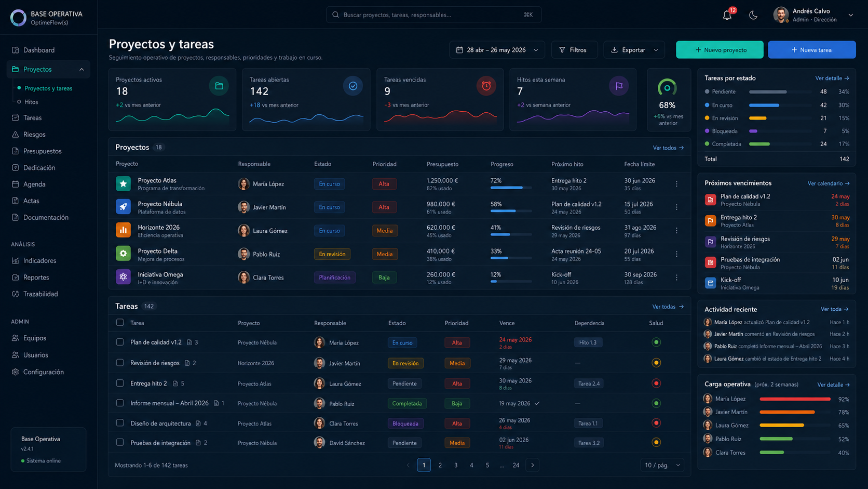Click Proyecto Atlas 72% progress bar
The height and width of the screenshot is (489, 868).
click(511, 188)
